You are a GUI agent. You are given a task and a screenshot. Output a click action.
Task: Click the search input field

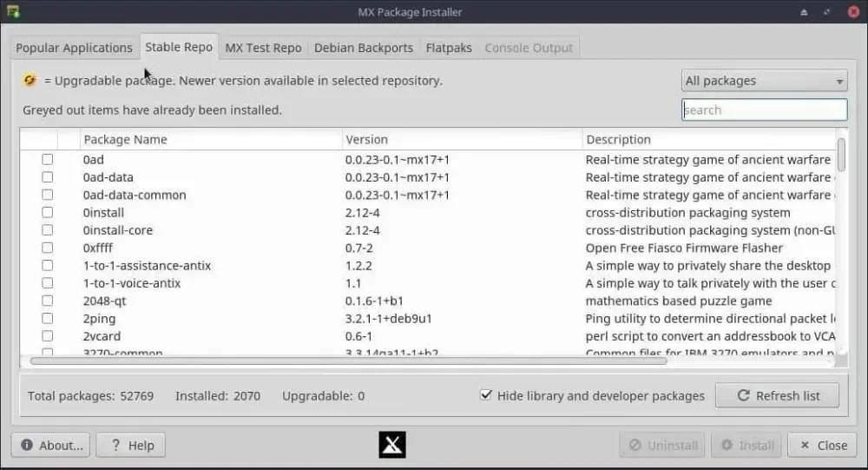[x=764, y=109]
